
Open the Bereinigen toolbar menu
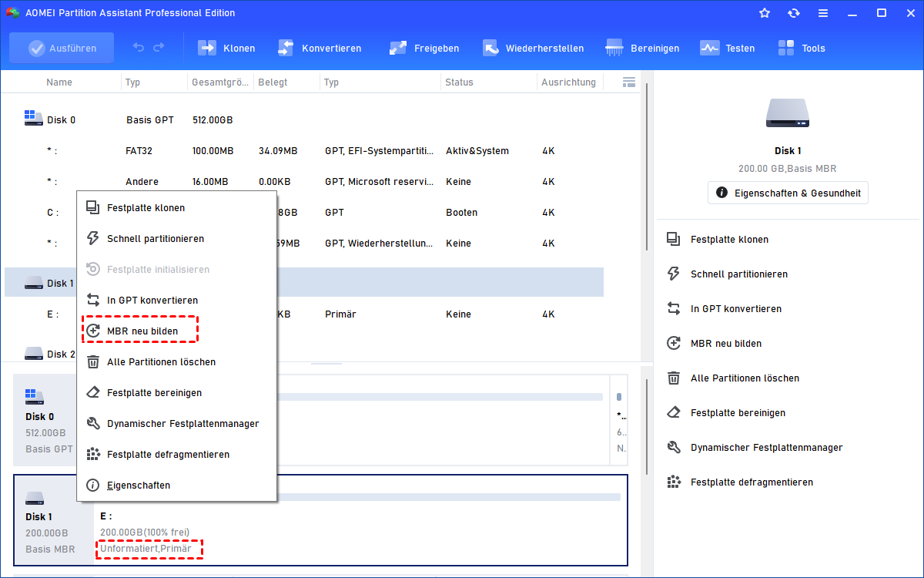click(643, 48)
